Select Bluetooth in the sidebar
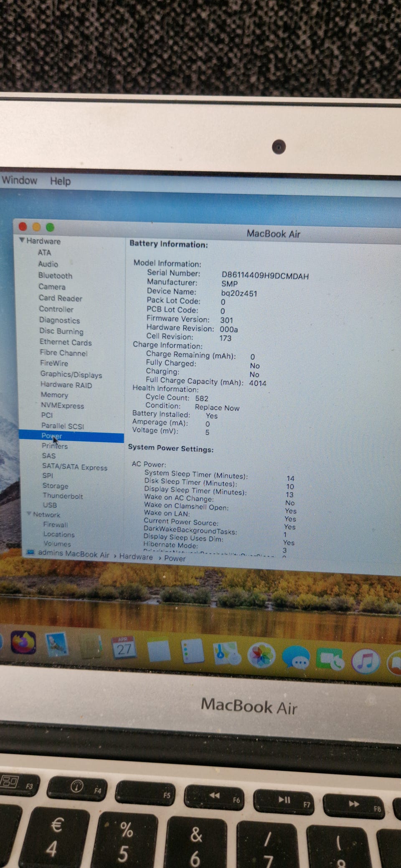401x868 pixels. pyautogui.click(x=55, y=276)
